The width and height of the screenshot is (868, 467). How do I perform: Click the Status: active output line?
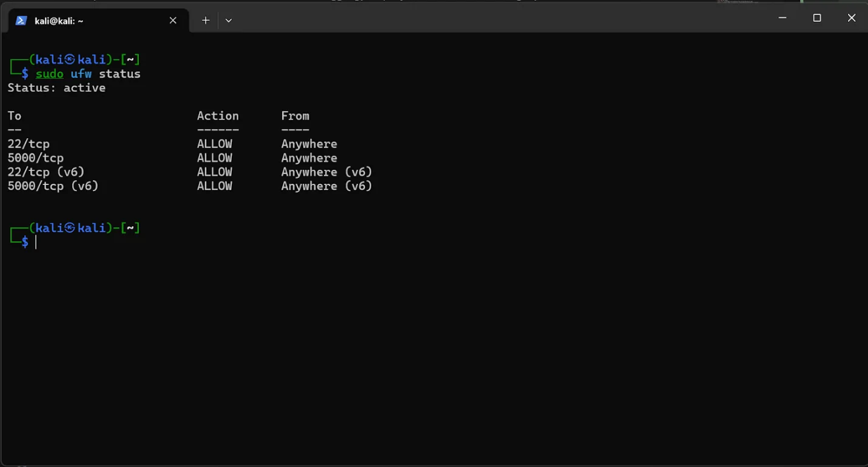tap(56, 88)
